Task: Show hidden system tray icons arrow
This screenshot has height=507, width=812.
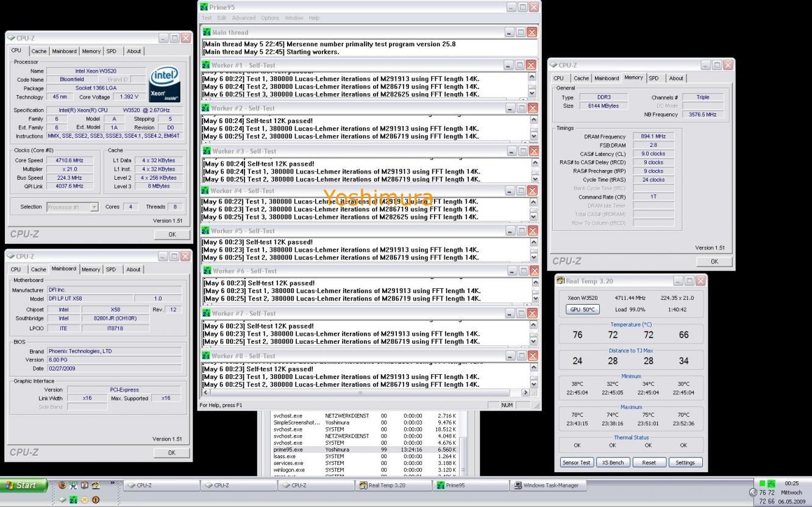Action: [753, 492]
